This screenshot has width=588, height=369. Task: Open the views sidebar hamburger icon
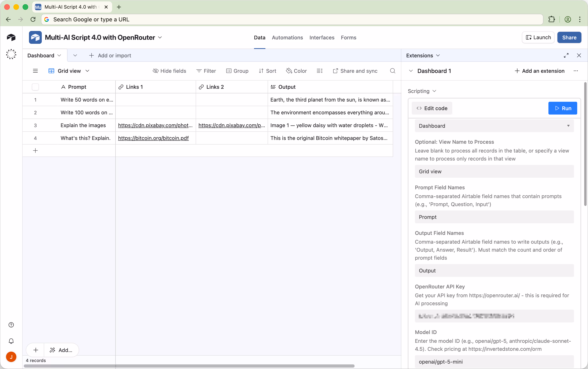pos(35,71)
